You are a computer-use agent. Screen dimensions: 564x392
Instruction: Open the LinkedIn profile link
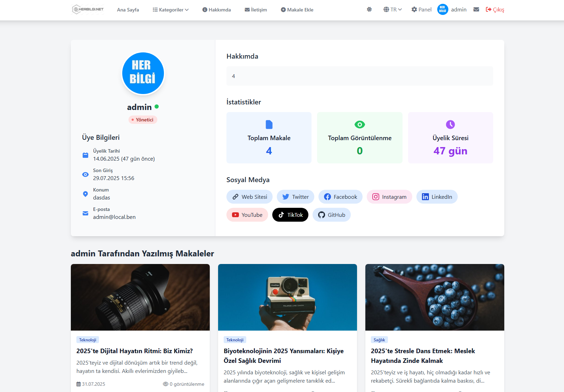437,197
